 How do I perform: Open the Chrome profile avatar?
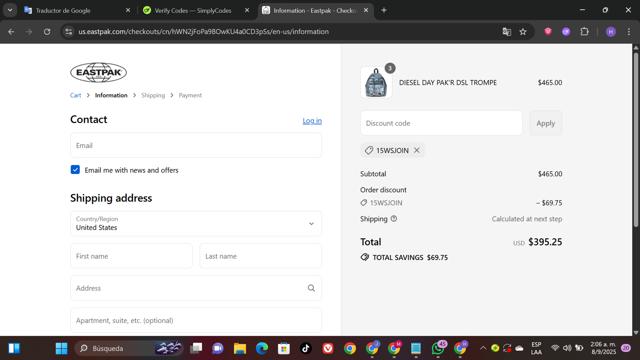611,32
